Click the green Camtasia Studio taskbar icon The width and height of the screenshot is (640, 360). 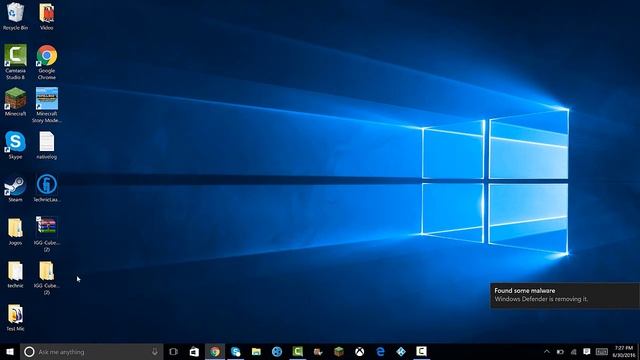298,351
